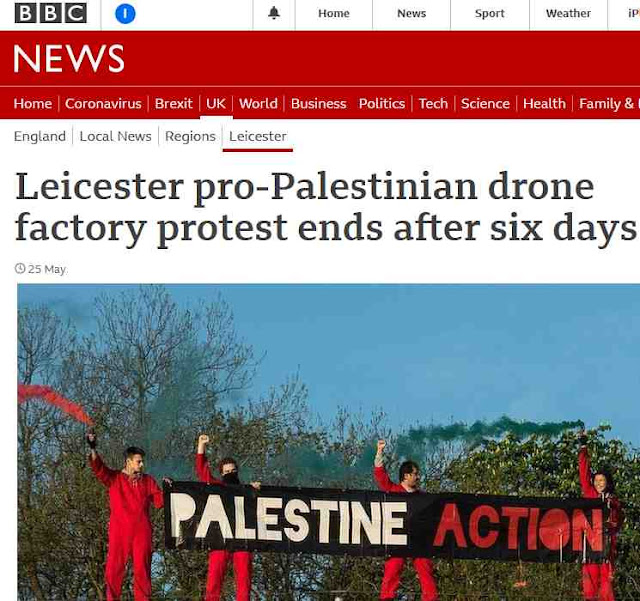640x601 pixels.
Task: Go to Home in top BBC bar
Action: (x=333, y=13)
